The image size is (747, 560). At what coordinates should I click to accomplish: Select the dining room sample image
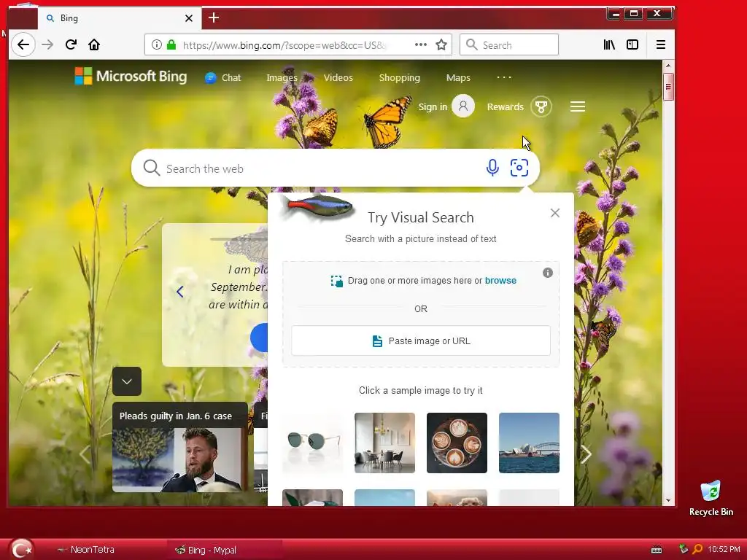tap(384, 443)
